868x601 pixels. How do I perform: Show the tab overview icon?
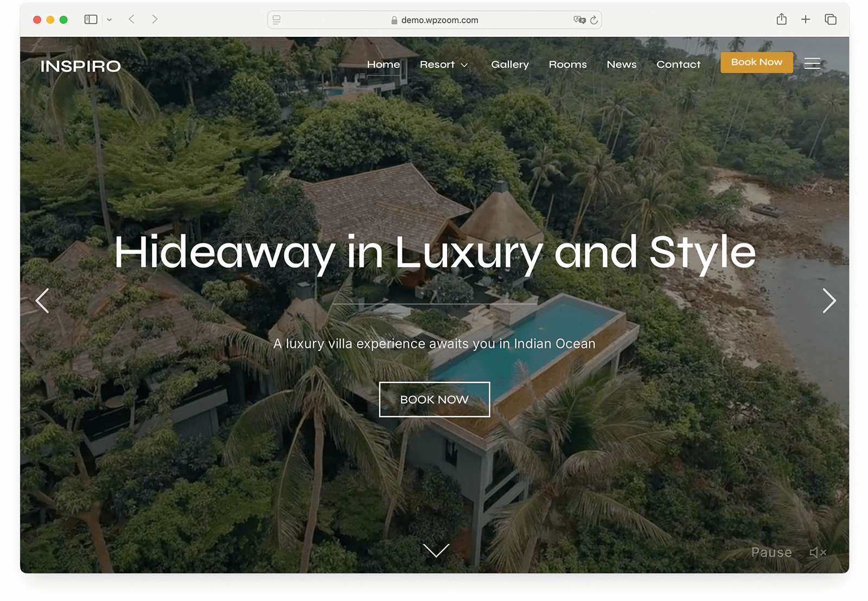[x=830, y=20]
